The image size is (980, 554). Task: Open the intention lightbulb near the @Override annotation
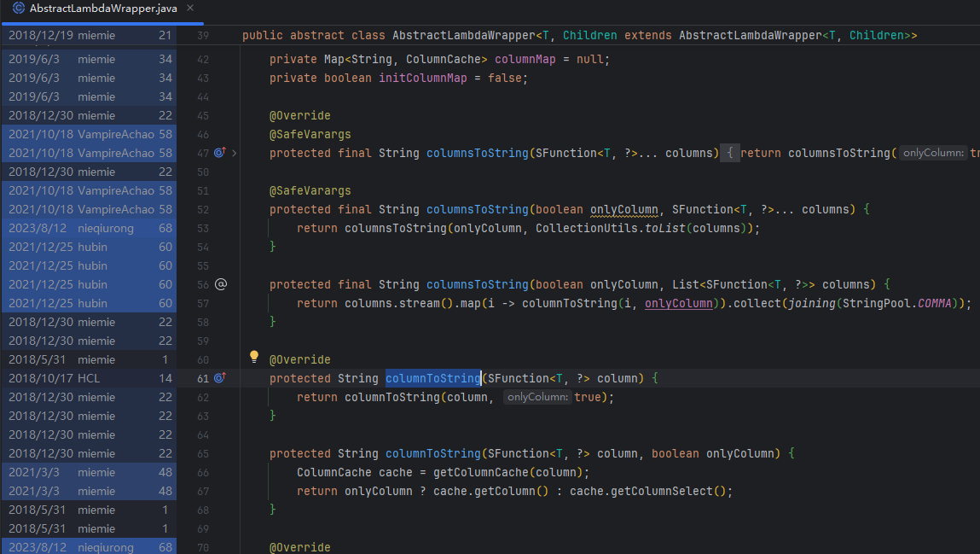[253, 356]
